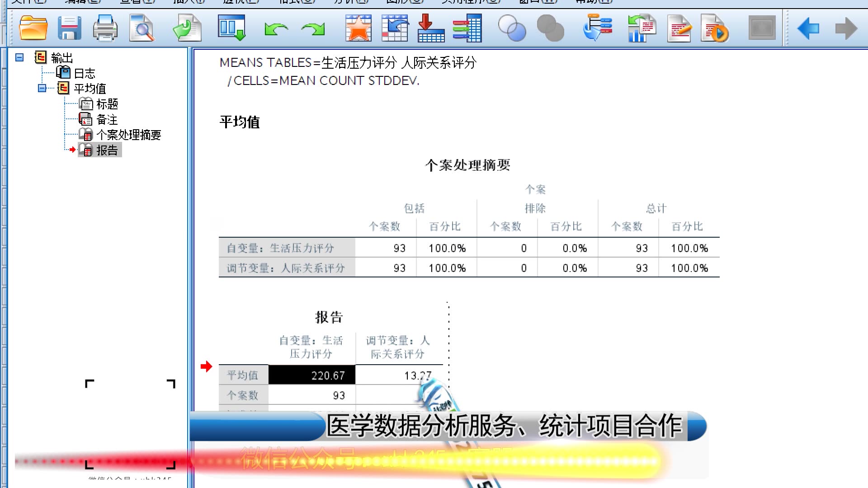Select 报告 in the output tree
The height and width of the screenshot is (488, 868).
[x=106, y=150]
